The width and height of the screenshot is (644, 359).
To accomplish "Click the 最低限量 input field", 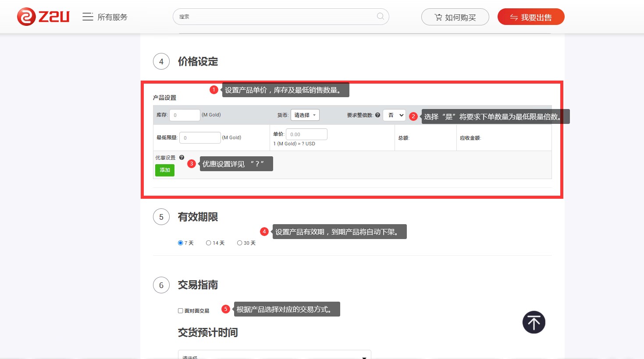I will [x=200, y=137].
